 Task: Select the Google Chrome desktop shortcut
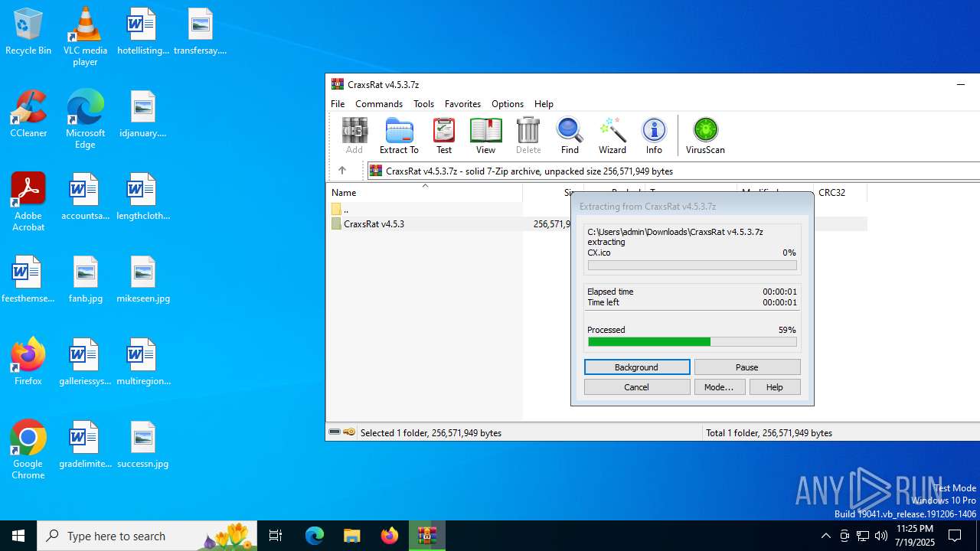pos(28,450)
